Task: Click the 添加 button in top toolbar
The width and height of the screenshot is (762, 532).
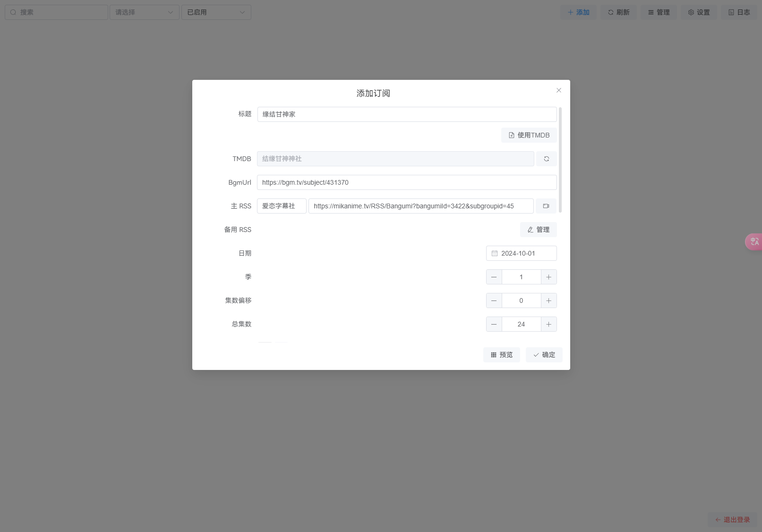Action: (579, 12)
